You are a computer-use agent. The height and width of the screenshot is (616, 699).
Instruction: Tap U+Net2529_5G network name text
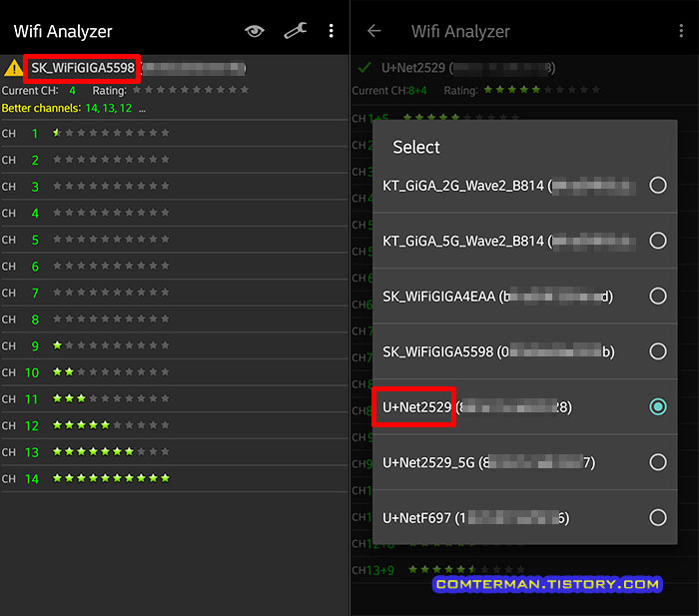(428, 462)
